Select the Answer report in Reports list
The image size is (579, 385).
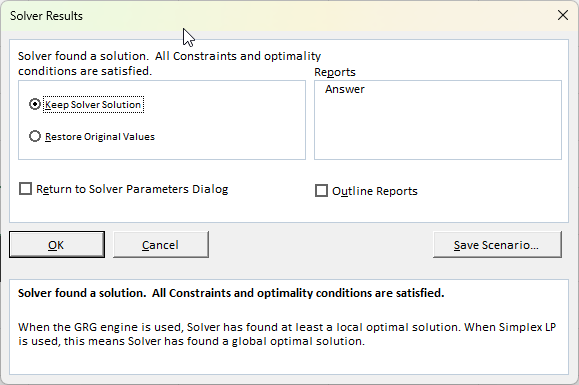coord(345,89)
